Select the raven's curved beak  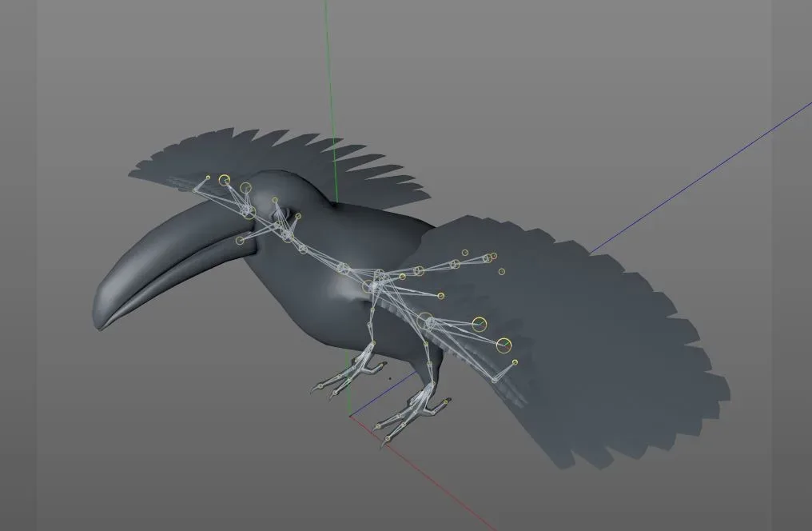pyautogui.click(x=168, y=264)
